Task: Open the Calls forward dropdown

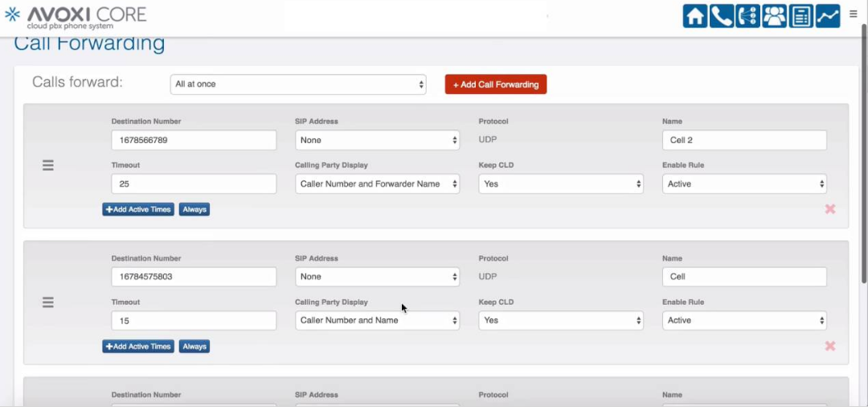Action: [x=298, y=84]
